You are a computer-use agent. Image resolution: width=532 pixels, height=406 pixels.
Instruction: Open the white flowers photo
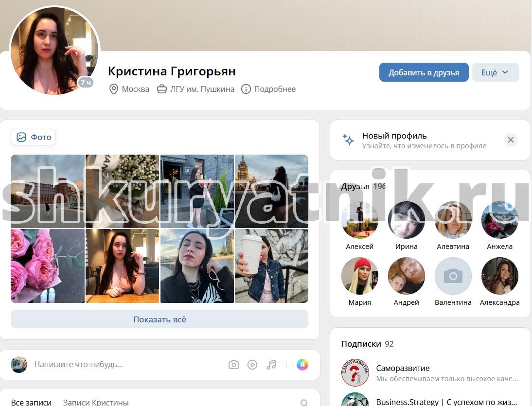point(122,191)
